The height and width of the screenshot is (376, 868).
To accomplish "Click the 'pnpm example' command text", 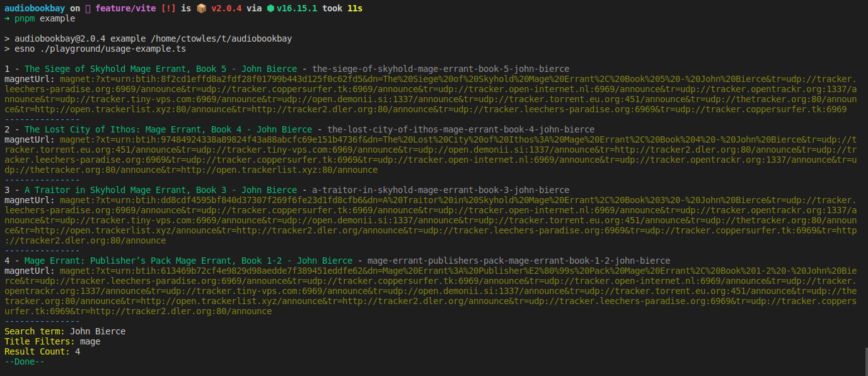I will coord(45,18).
